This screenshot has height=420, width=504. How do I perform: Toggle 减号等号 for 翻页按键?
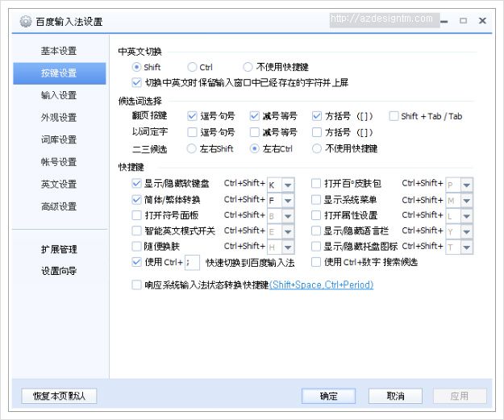[x=254, y=116]
